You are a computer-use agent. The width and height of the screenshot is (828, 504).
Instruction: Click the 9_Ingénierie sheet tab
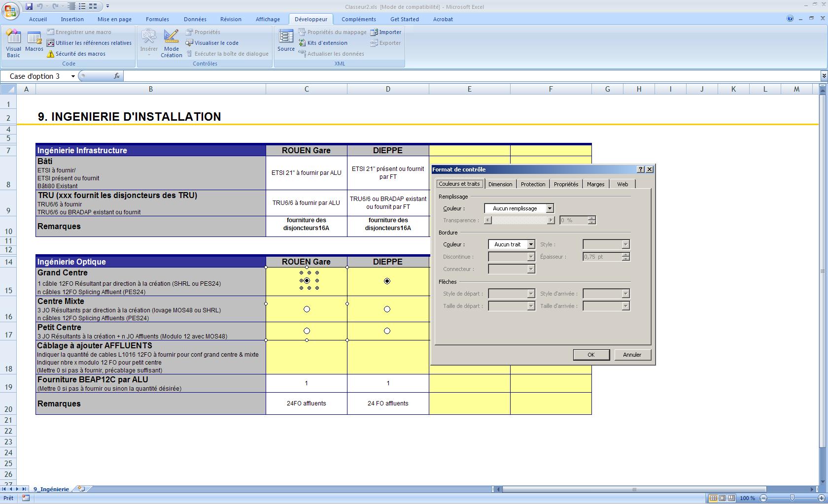pos(51,489)
